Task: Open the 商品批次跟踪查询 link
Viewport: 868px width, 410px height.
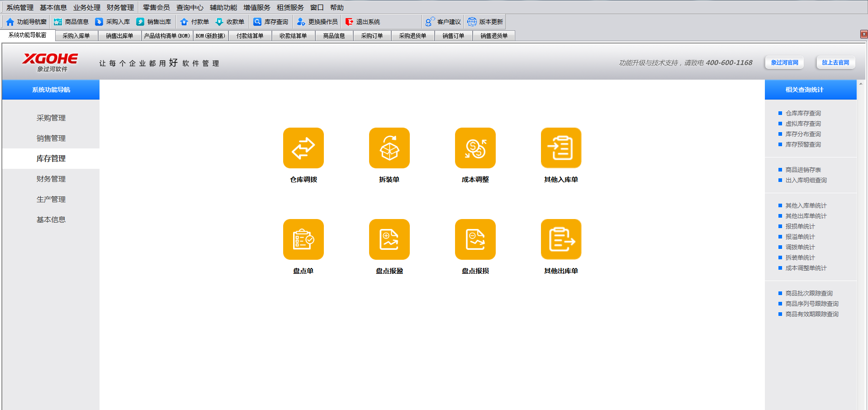Action: (x=809, y=293)
